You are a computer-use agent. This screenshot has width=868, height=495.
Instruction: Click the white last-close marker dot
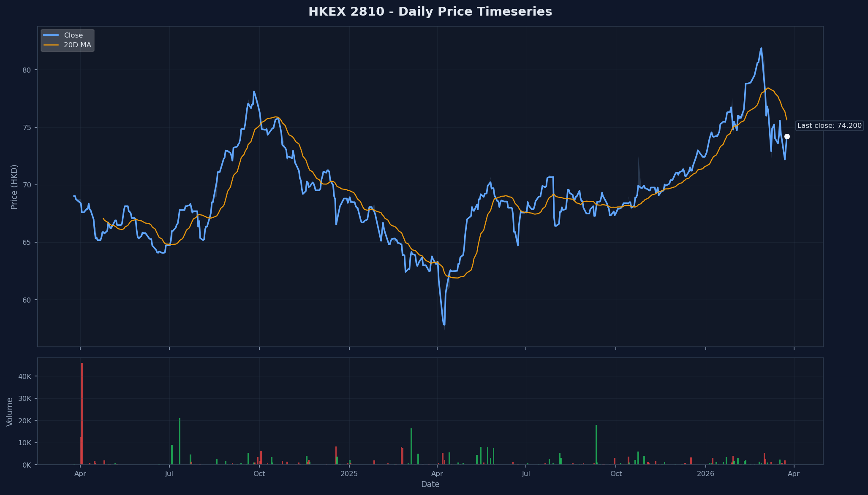pos(787,137)
